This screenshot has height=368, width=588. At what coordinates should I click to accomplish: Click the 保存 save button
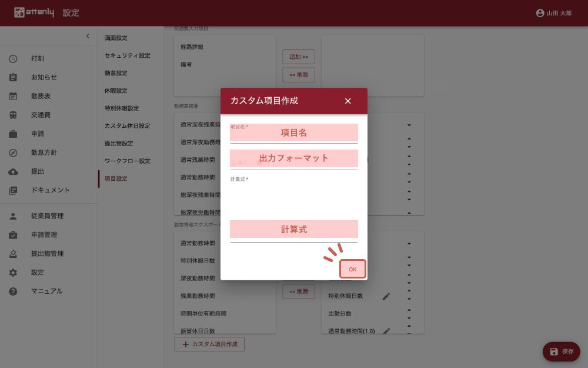pos(561,352)
